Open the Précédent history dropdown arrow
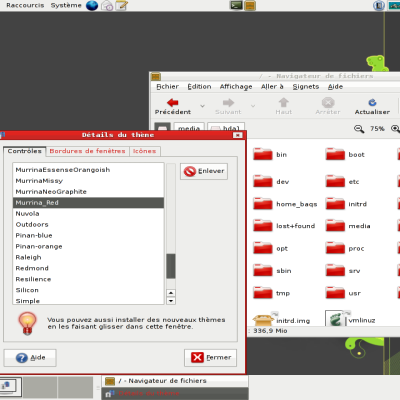Viewport: 400px width, 400px height. click(202, 106)
